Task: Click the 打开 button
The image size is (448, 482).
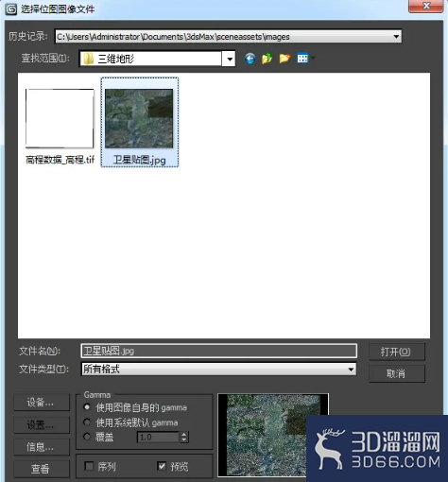Action: coord(397,352)
